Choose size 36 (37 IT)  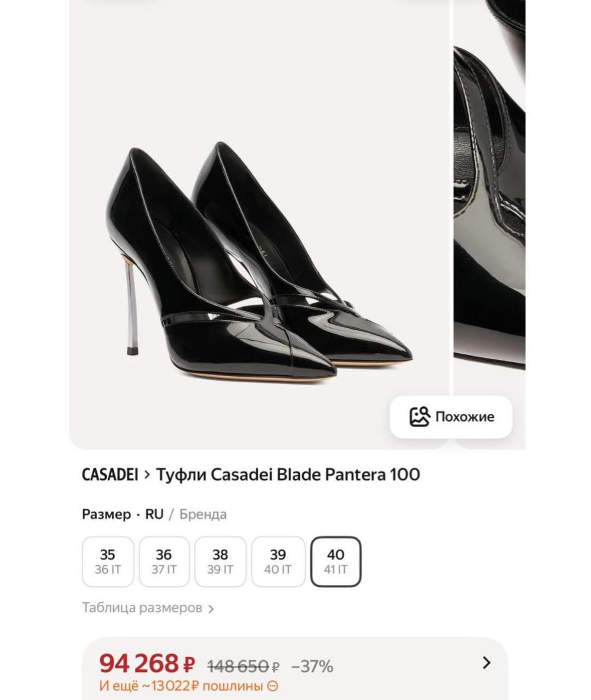164,562
